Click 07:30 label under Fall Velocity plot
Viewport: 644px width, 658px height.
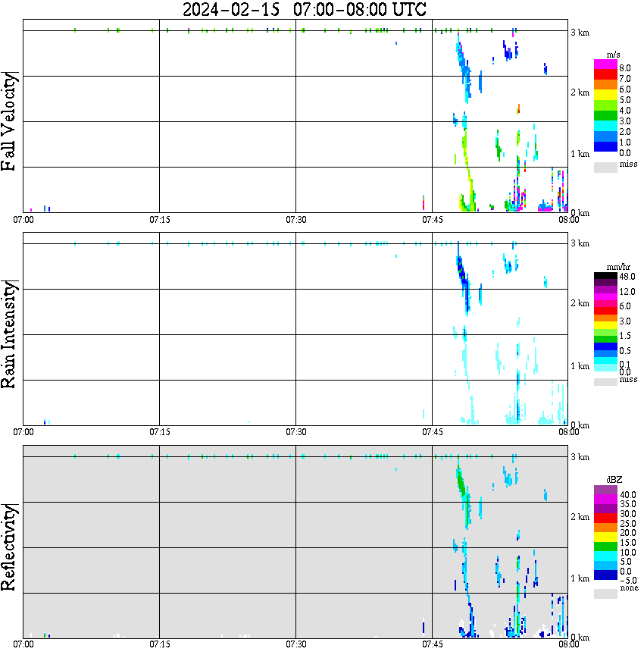(295, 220)
